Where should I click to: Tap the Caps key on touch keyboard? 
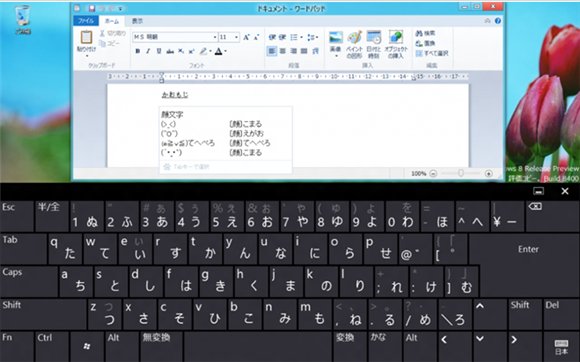click(x=28, y=281)
